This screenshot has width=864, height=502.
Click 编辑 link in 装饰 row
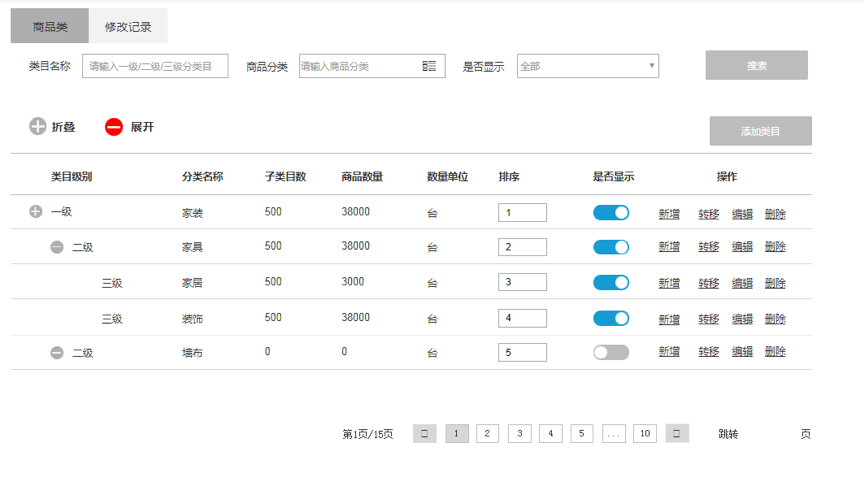pyautogui.click(x=742, y=319)
